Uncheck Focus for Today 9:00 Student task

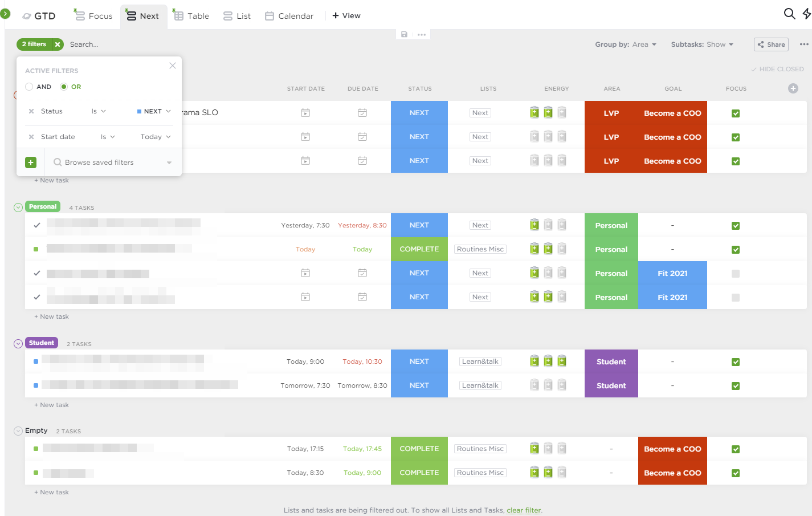point(736,362)
